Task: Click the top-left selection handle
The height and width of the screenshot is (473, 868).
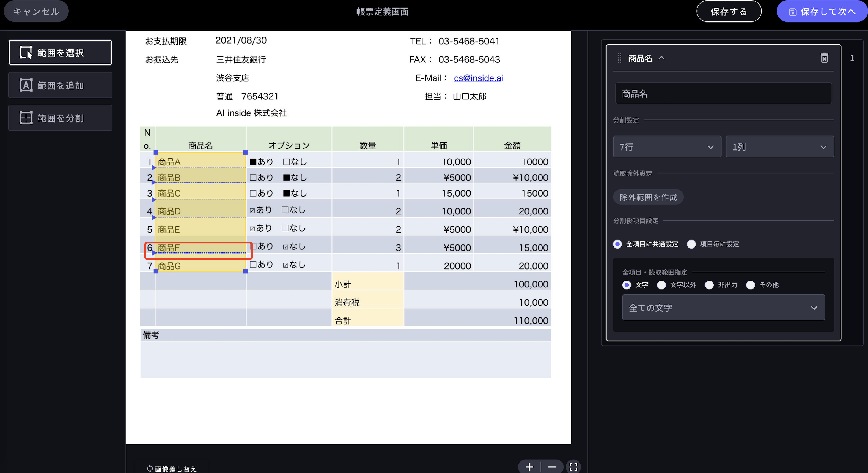Action: (156, 153)
